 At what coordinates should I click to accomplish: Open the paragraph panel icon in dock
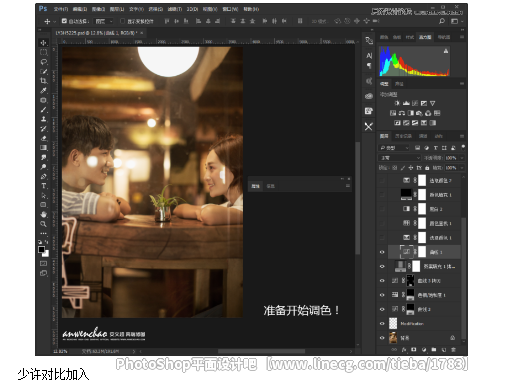pos(369,66)
